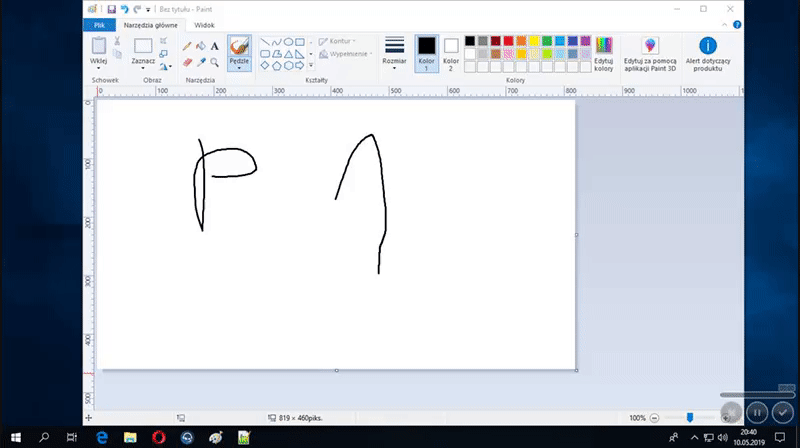Click the zoom out minus button
800x448 pixels.
[654, 418]
